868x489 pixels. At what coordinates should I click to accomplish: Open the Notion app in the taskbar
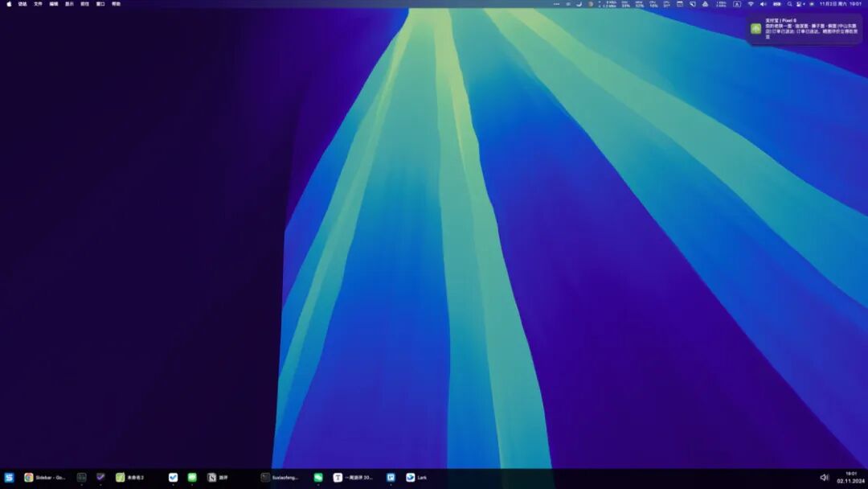218,478
